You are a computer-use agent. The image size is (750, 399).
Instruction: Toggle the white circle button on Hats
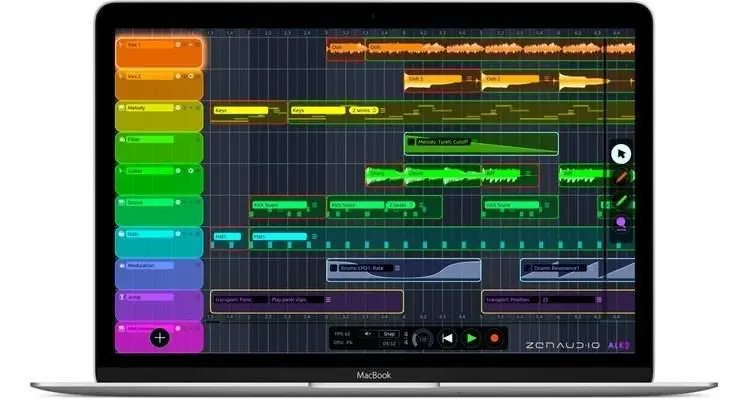pos(178,234)
